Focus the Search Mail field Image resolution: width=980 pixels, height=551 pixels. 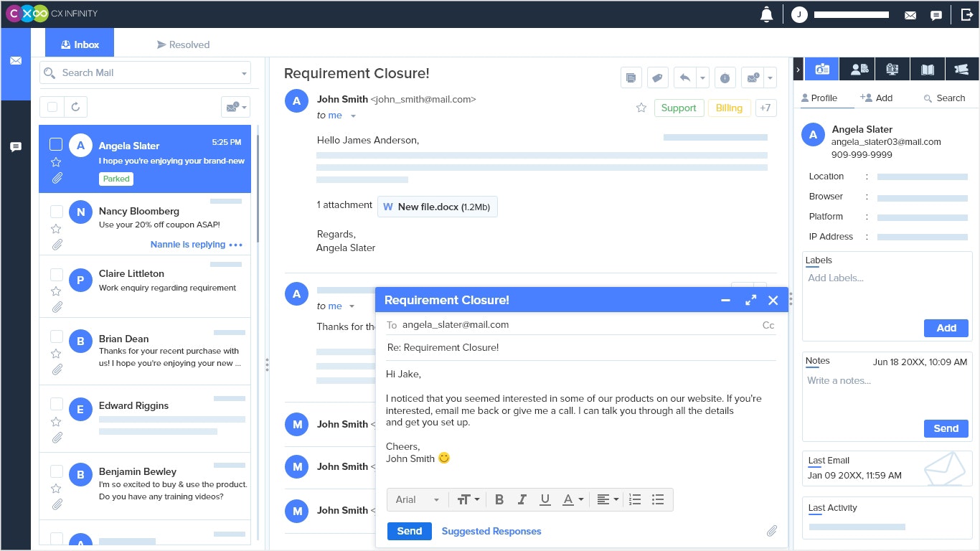pyautogui.click(x=145, y=72)
